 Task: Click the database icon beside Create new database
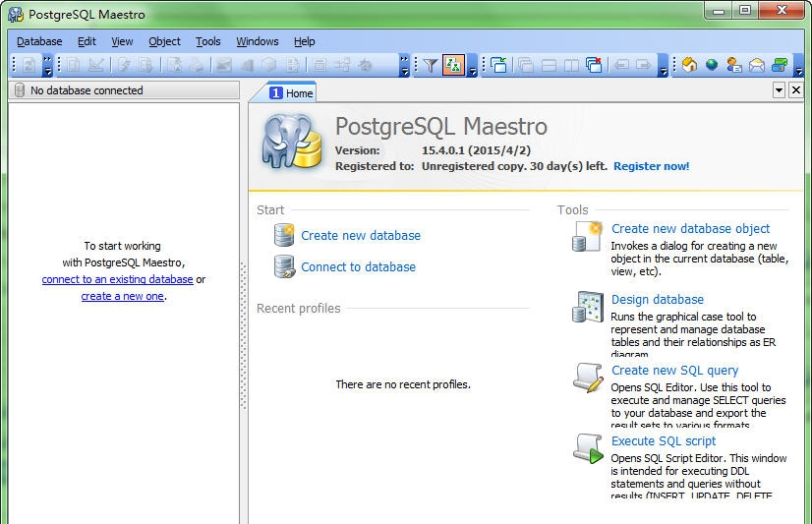[284, 235]
